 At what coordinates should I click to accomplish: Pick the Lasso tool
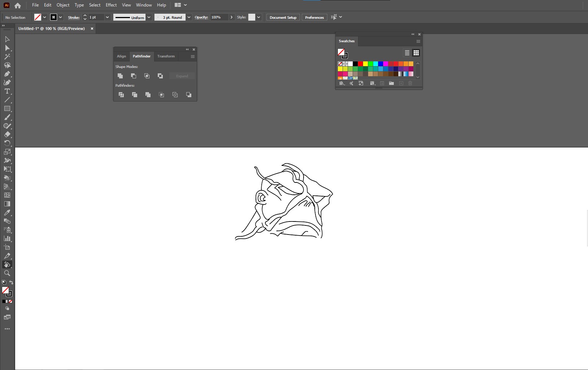pyautogui.click(x=7, y=65)
